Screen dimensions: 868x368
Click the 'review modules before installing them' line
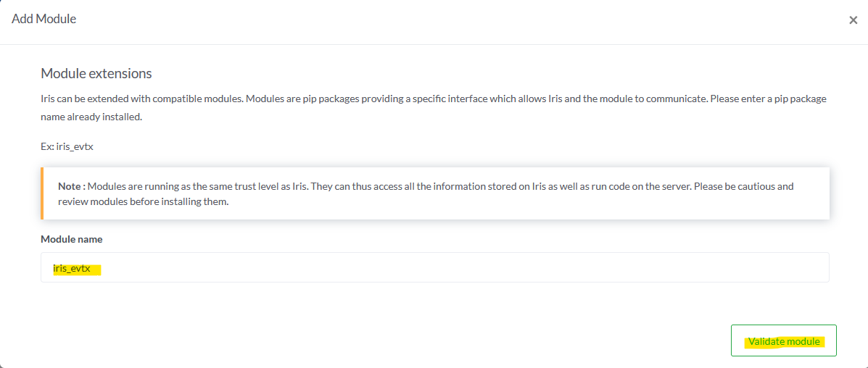pyautogui.click(x=144, y=201)
